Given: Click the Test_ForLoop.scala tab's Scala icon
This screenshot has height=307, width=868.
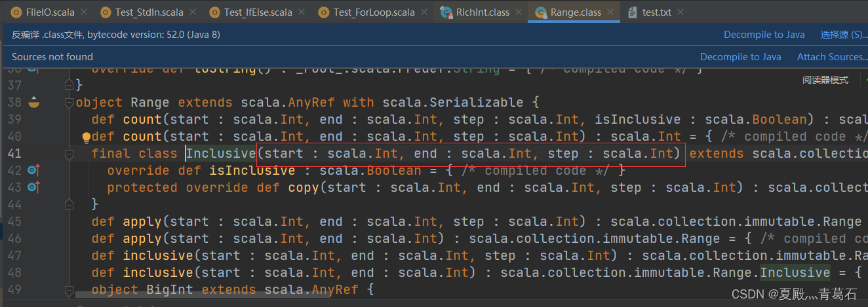Looking at the screenshot, I should point(324,12).
